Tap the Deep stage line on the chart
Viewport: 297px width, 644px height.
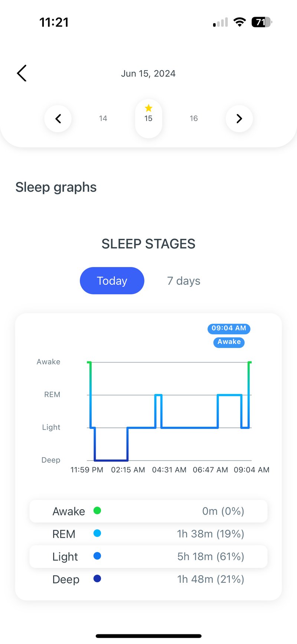111,459
